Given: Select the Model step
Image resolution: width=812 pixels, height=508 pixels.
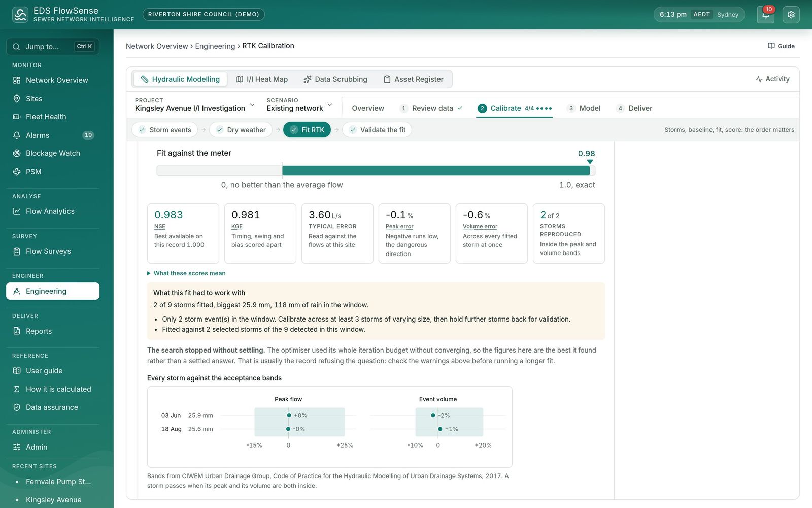Looking at the screenshot, I should click(x=584, y=108).
